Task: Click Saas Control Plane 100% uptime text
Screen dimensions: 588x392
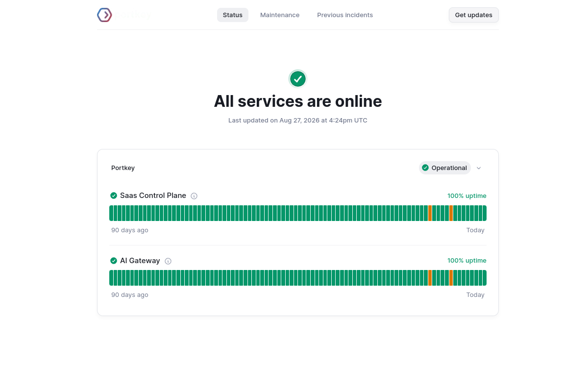Action: click(x=467, y=196)
